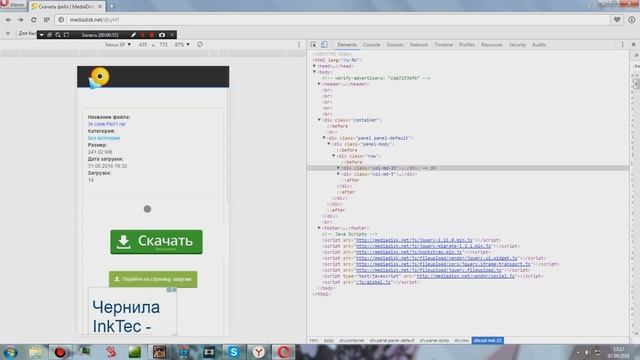Switch to the Profiles tab

tap(467, 45)
